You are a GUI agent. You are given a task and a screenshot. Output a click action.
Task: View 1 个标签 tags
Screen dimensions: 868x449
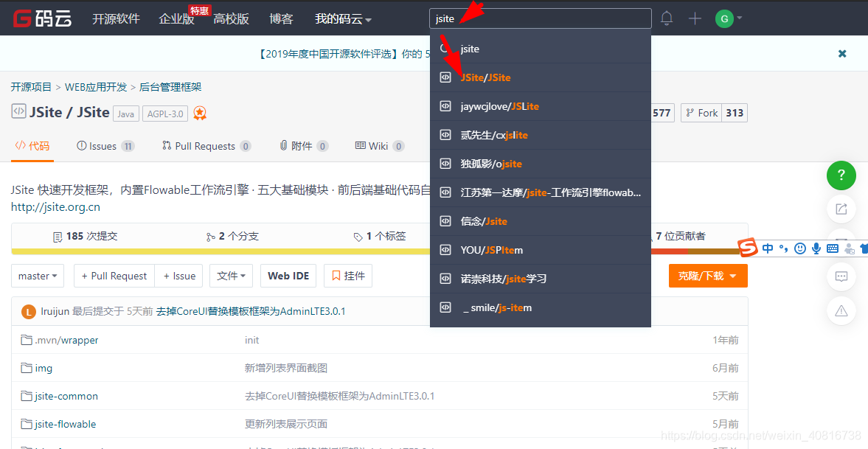(380, 237)
